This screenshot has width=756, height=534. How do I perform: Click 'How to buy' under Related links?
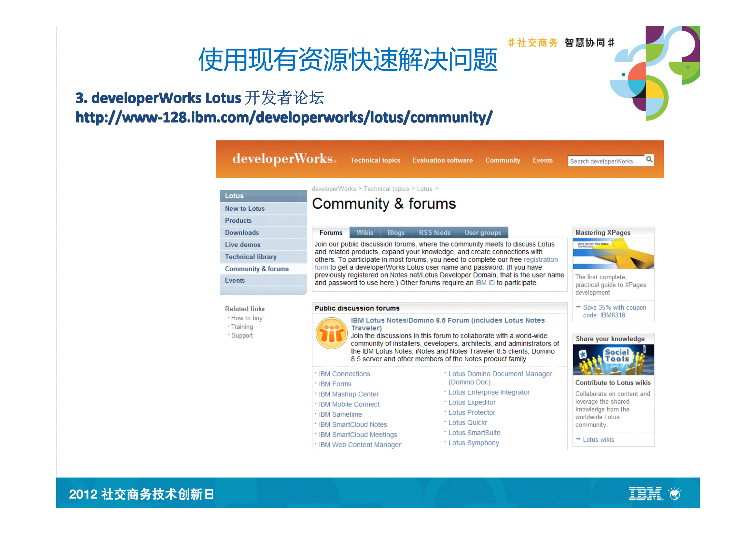point(247,318)
